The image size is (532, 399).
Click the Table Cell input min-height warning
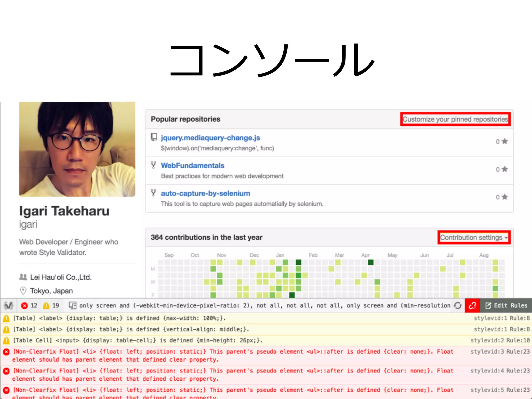pyautogui.click(x=266, y=341)
